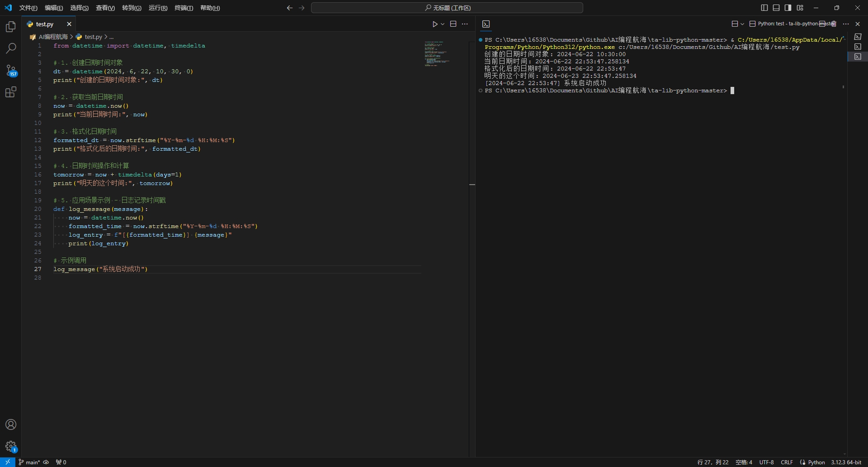Open the Extensions view in activity bar

point(11,92)
